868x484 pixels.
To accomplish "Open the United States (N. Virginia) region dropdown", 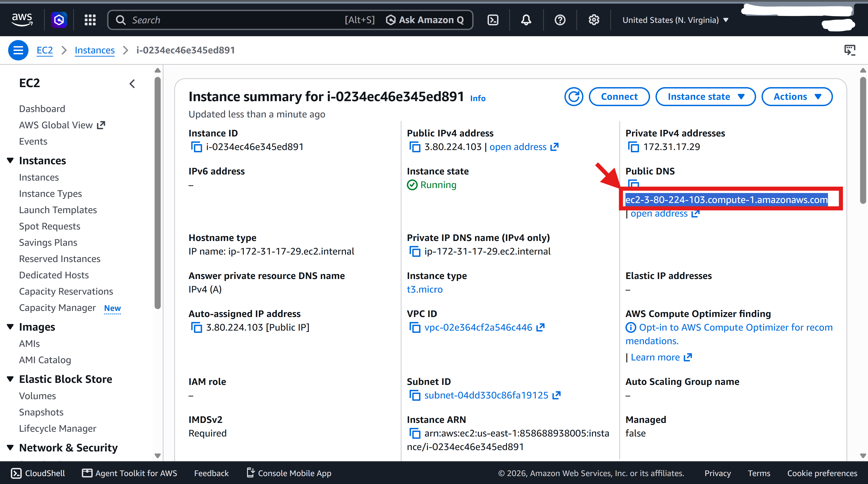I will pos(675,20).
